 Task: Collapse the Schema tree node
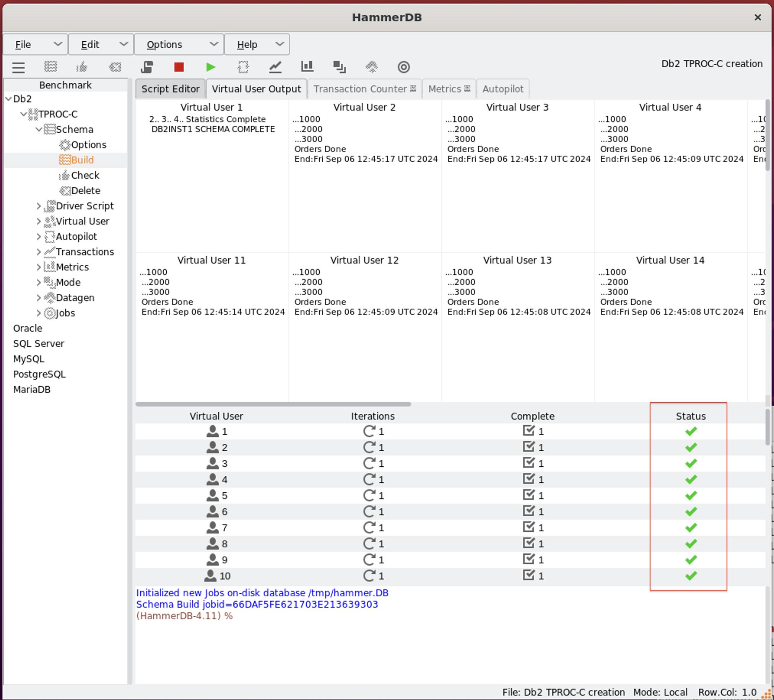[39, 130]
